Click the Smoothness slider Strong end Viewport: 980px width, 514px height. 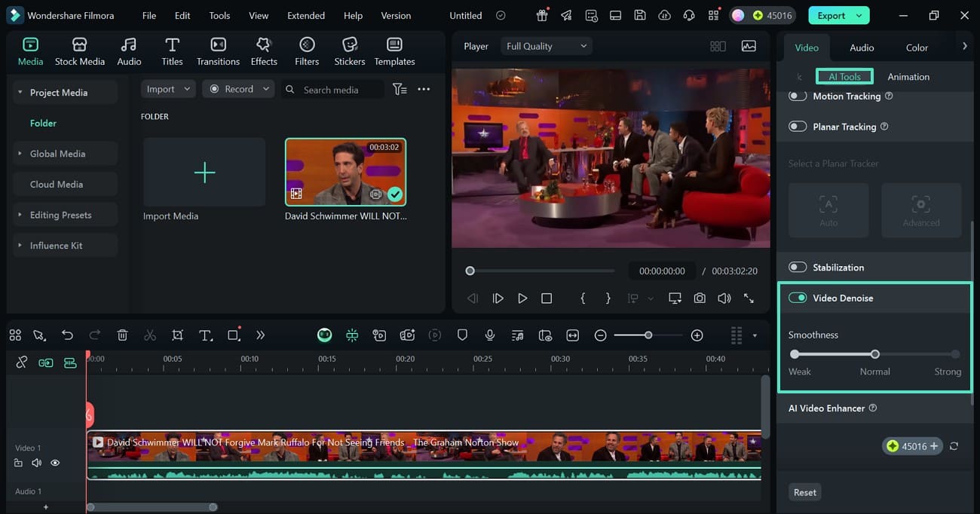click(x=955, y=354)
